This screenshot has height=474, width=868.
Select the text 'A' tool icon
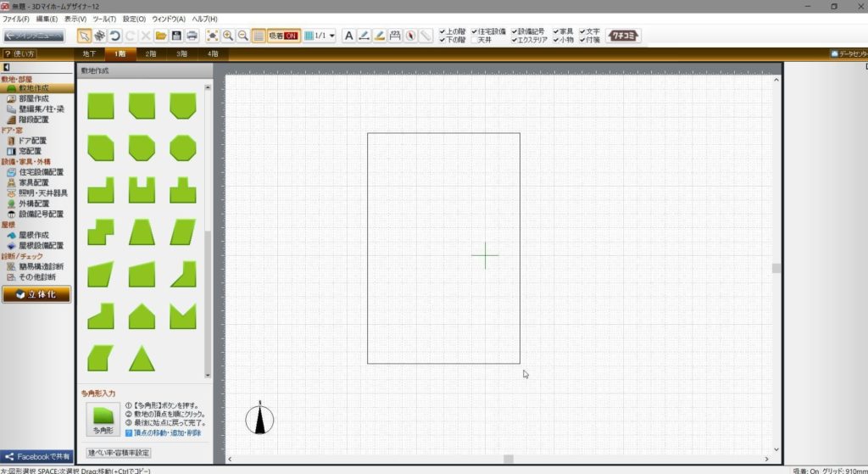point(348,36)
